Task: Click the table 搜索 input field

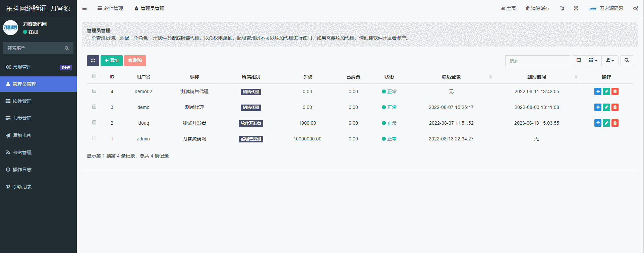Action: [x=537, y=61]
